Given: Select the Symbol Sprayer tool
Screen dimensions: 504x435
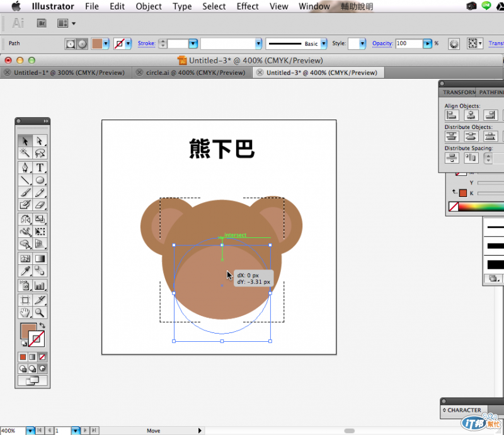Looking at the screenshot, I should coord(25,286).
